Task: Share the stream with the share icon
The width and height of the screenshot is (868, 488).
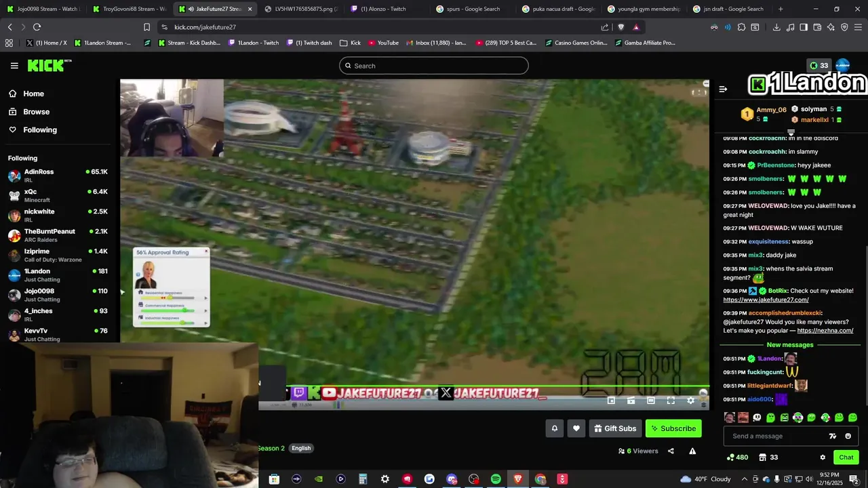Action: pos(671,451)
